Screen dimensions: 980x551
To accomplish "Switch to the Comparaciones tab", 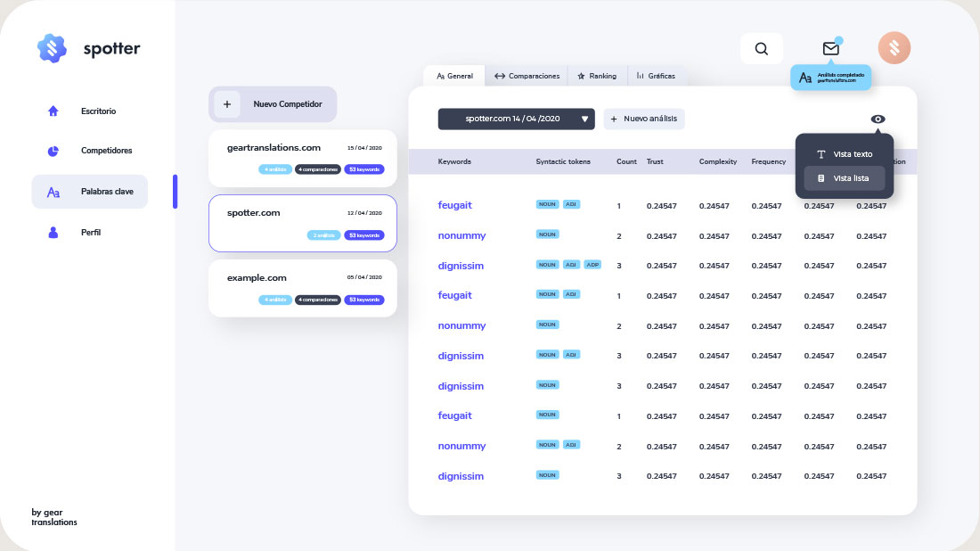I will pyautogui.click(x=527, y=76).
